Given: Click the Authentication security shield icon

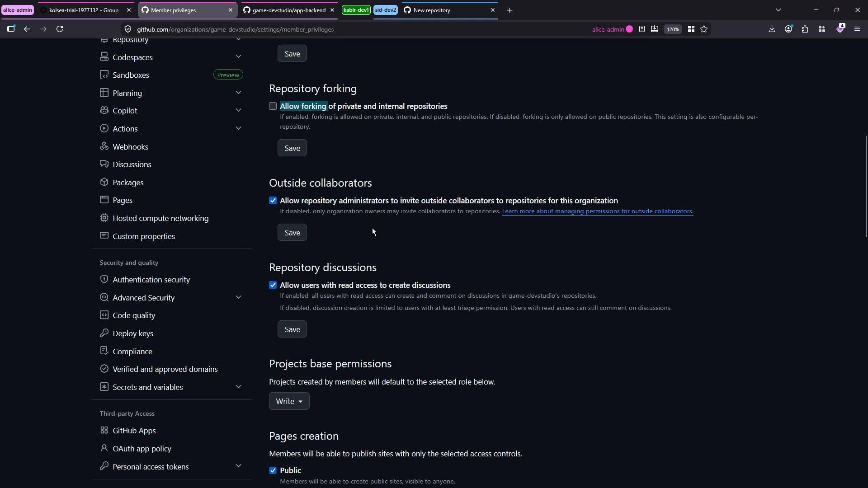Looking at the screenshot, I should [104, 279].
